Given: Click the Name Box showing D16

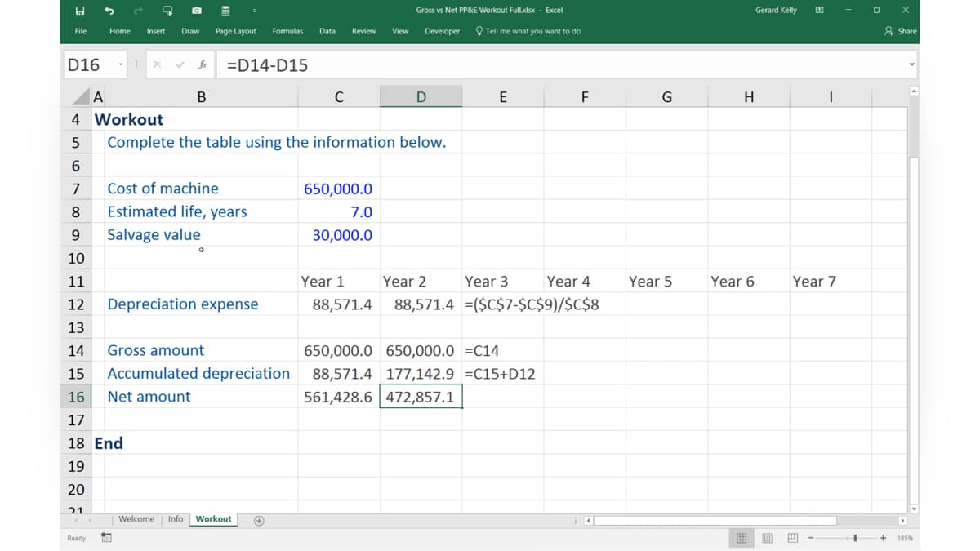Looking at the screenshot, I should 88,65.
